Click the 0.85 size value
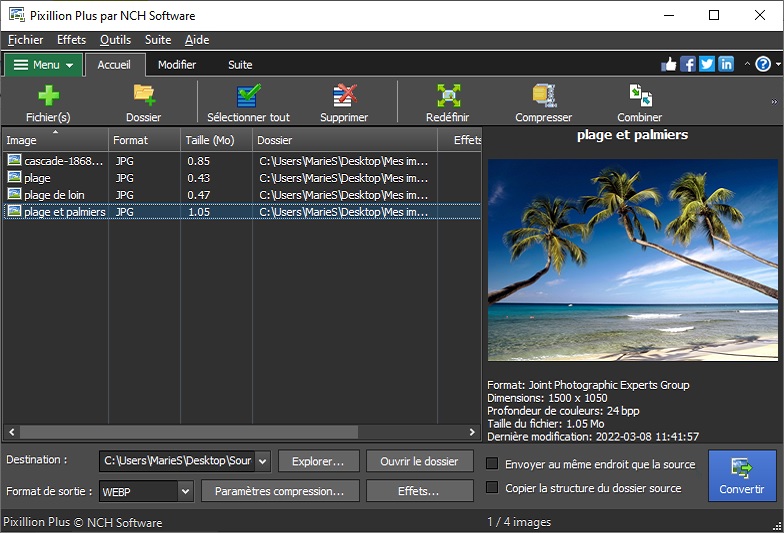Viewport: 784px width, 533px height. [198, 161]
